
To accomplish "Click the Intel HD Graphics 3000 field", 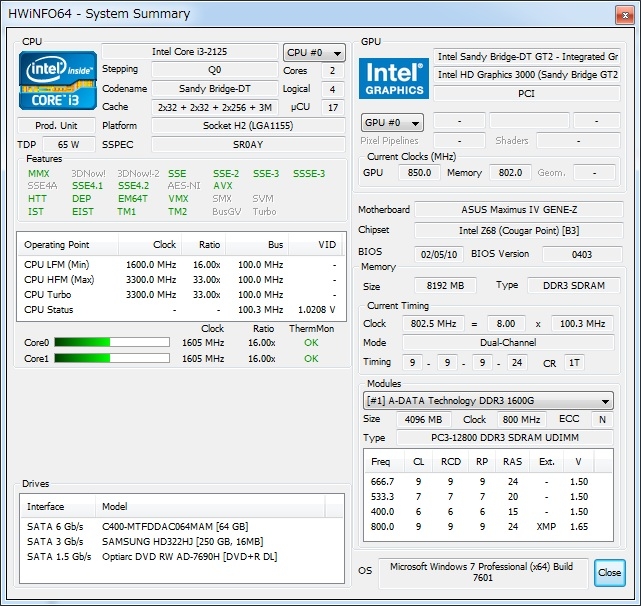I will pyautogui.click(x=527, y=75).
